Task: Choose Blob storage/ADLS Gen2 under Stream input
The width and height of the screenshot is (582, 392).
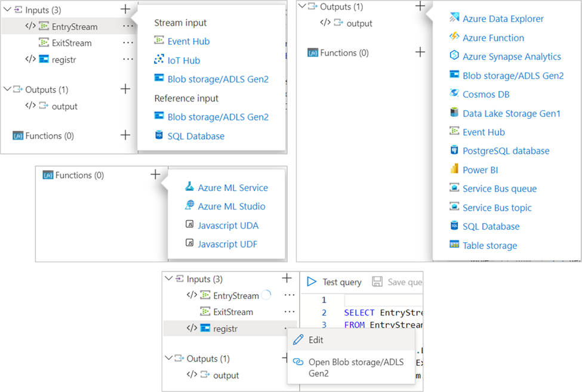Action: click(x=218, y=79)
